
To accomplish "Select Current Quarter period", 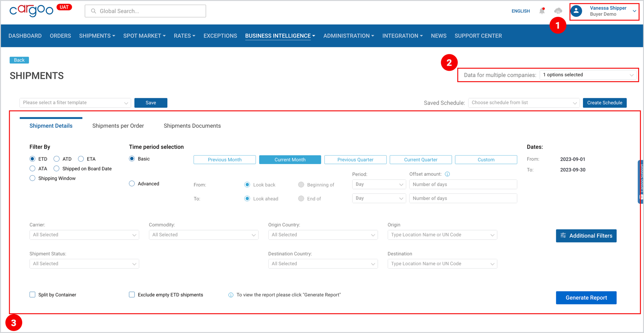I will 421,160.
